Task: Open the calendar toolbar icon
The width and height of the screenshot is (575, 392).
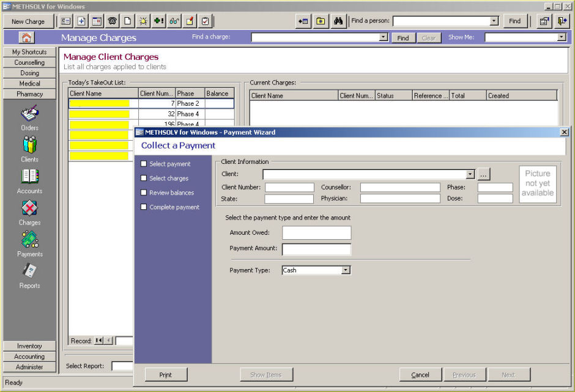Action: [97, 21]
